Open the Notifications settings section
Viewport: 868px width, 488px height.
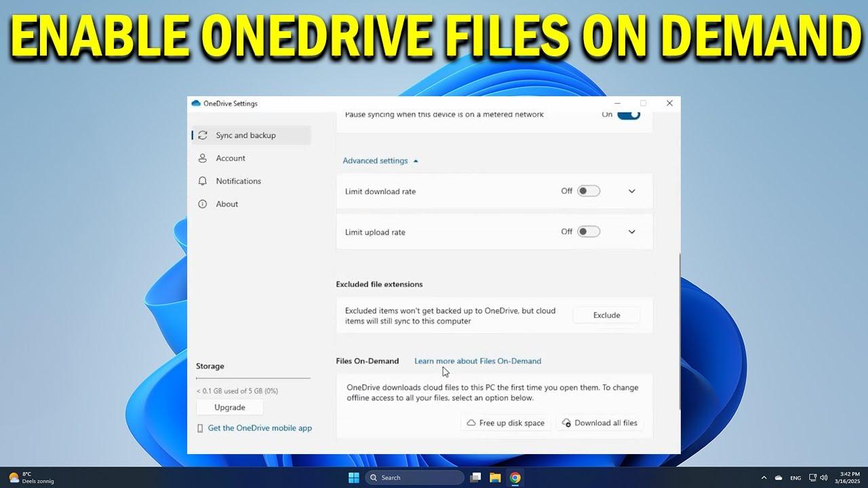coord(238,181)
